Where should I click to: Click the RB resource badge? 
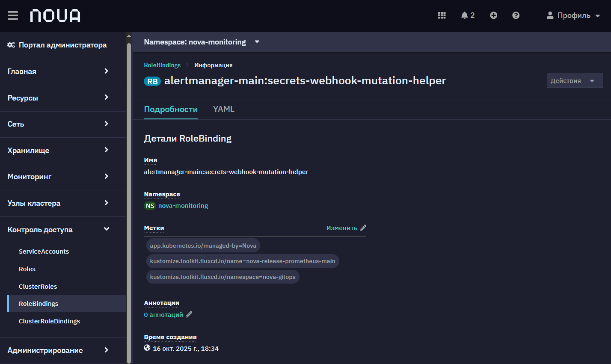tap(152, 81)
